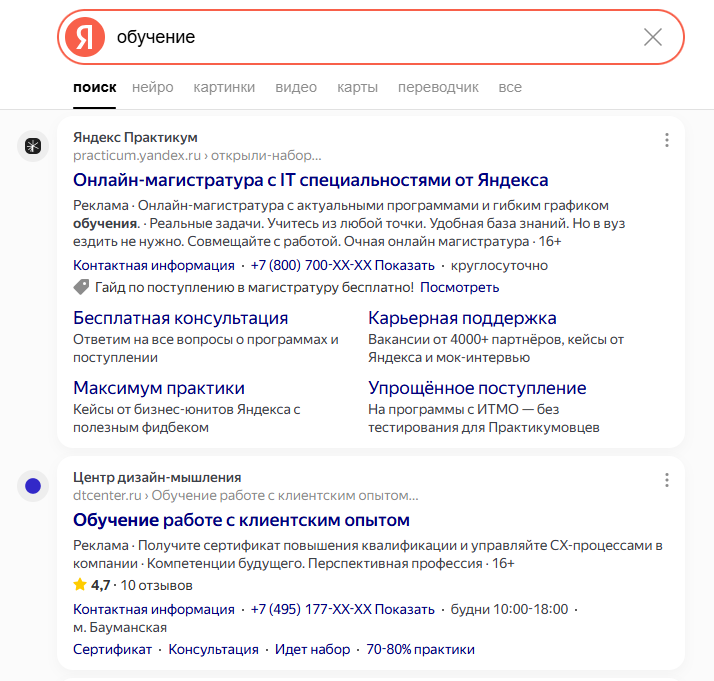This screenshot has width=714, height=681.
Task: Open Контактная информация in dtcenter ad
Action: pyautogui.click(x=154, y=610)
